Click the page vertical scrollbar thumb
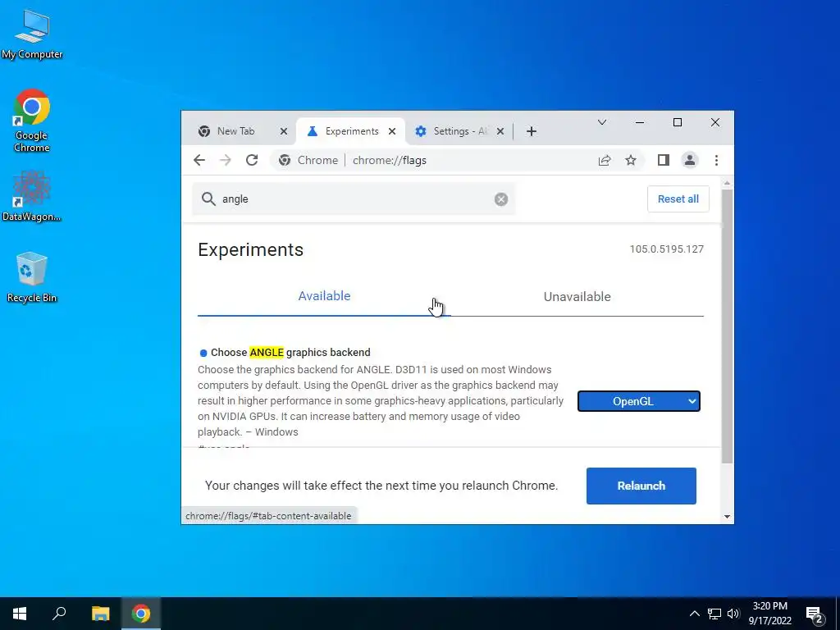The width and height of the screenshot is (840, 630). tap(727, 325)
